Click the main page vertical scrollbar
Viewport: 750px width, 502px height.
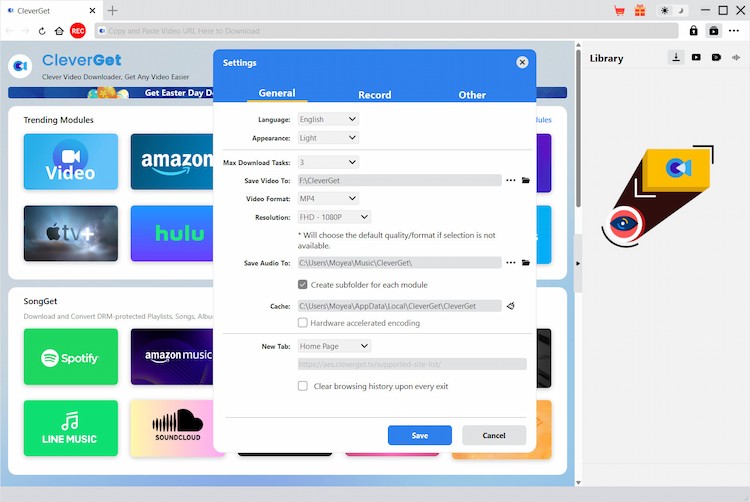(578, 129)
